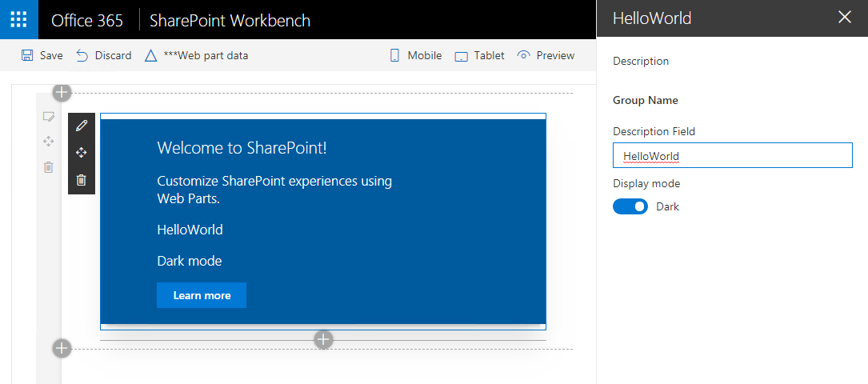Click the move web part icon in dark toolbar

82,153
